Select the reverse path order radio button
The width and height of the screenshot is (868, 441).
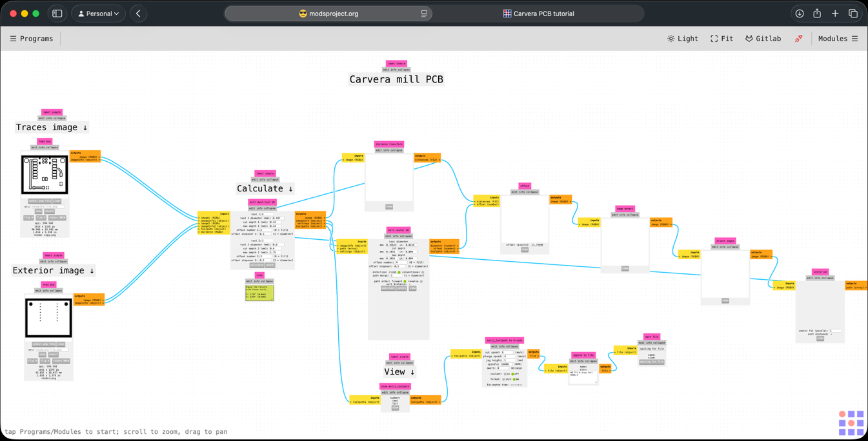pos(421,281)
